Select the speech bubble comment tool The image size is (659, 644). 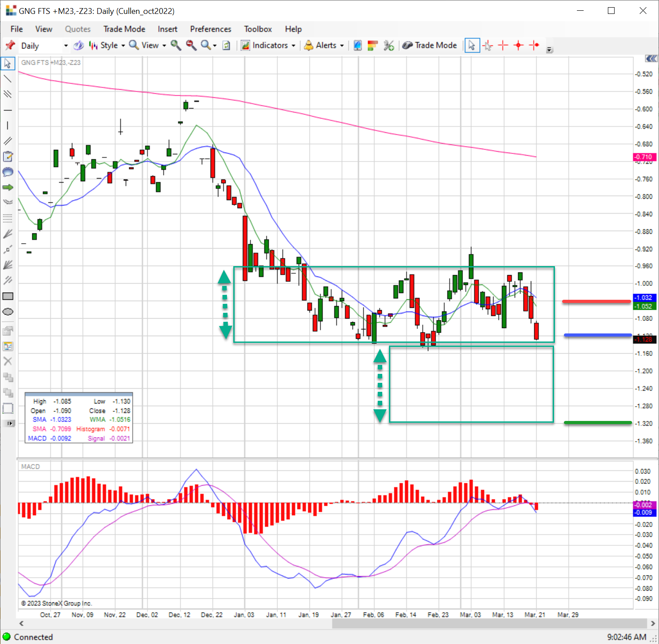[8, 172]
